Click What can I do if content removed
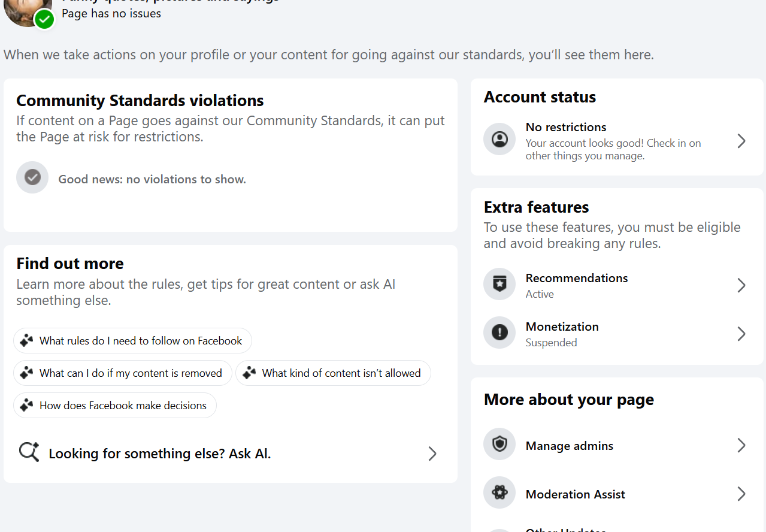The image size is (766, 532). point(123,373)
